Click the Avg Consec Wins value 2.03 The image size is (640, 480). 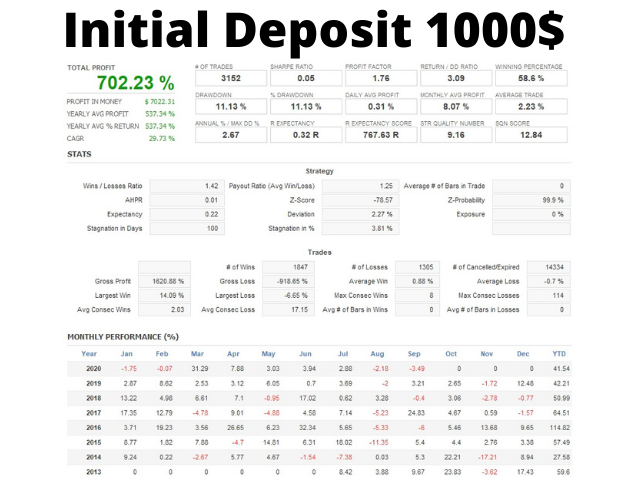coord(164,310)
